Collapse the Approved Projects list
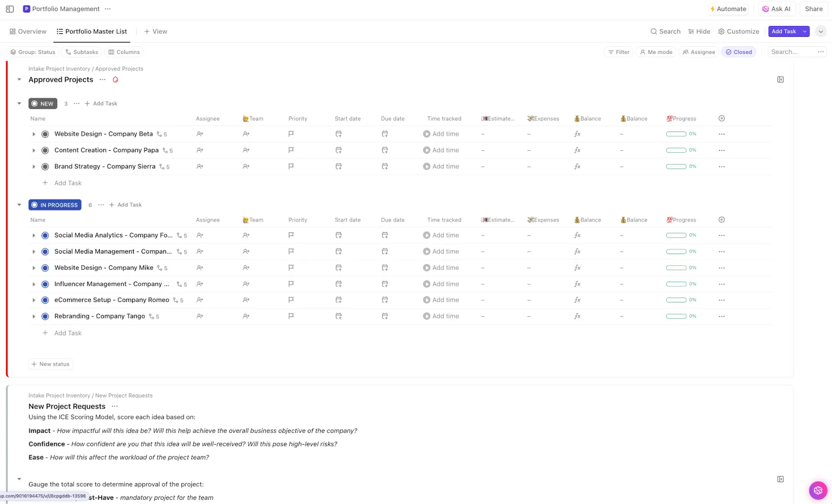This screenshot has height=504, width=832. 19,79
